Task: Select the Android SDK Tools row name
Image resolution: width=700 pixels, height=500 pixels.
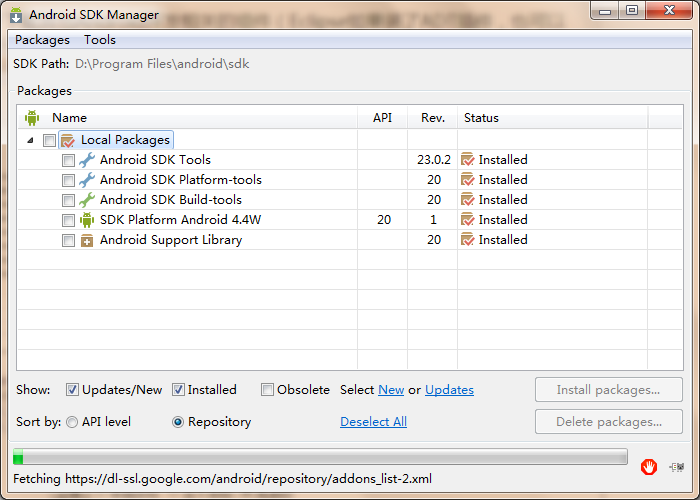Action: tap(155, 160)
